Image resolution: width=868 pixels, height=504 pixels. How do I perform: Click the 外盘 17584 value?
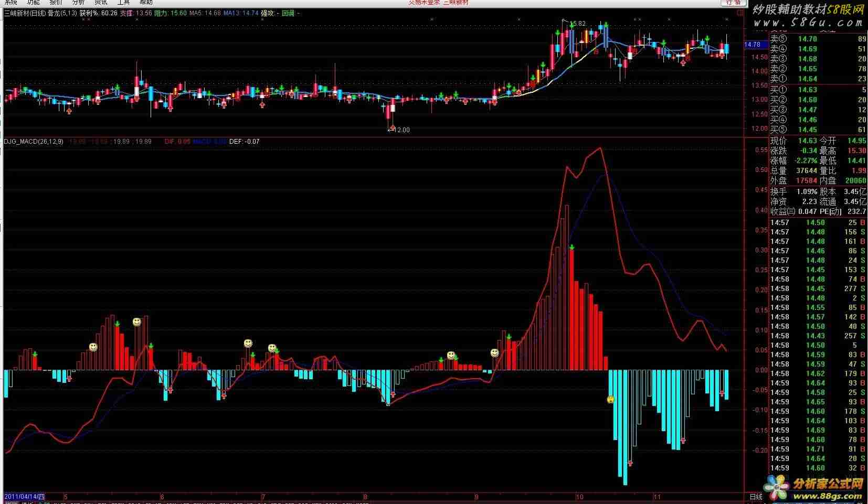(x=806, y=180)
